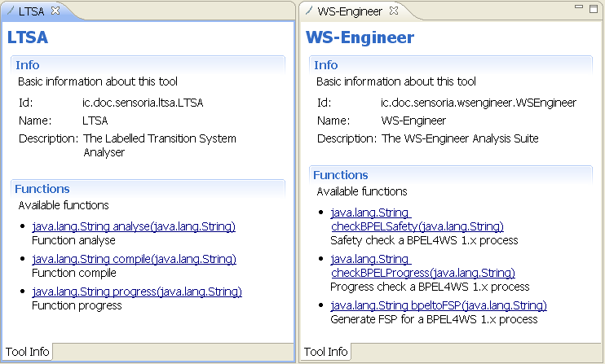The width and height of the screenshot is (605, 364).
Task: Open the progress(java.lang.String) function link
Action: [x=137, y=292]
